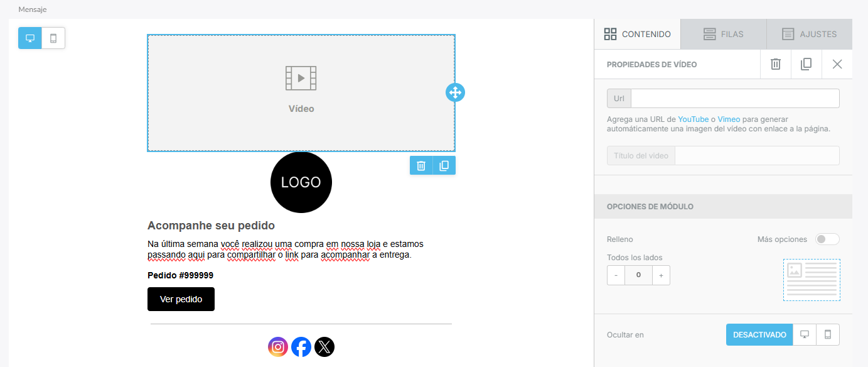868x367 pixels.
Task: Switch to desktop preview mode
Action: point(30,38)
